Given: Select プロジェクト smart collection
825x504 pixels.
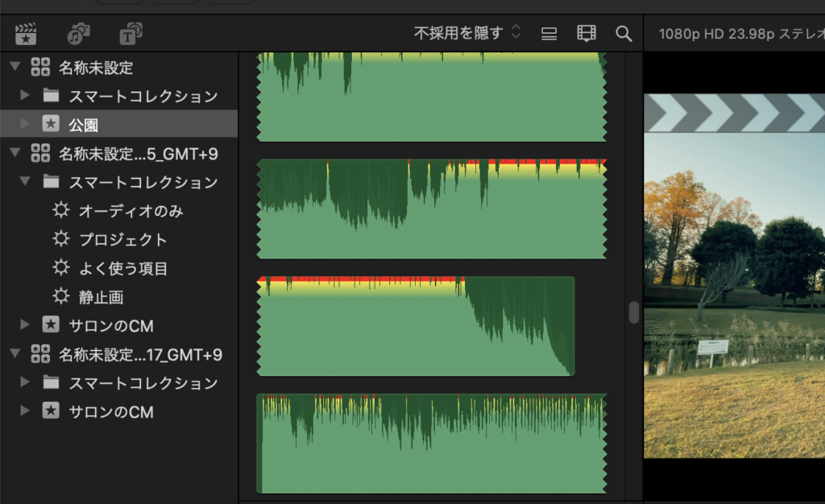Looking at the screenshot, I should 122,240.
